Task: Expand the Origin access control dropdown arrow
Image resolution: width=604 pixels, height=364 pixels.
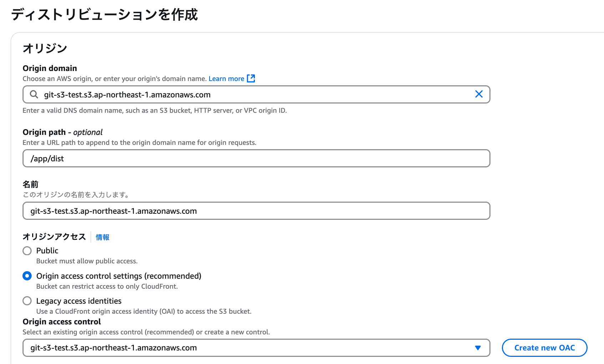Action: (478, 348)
